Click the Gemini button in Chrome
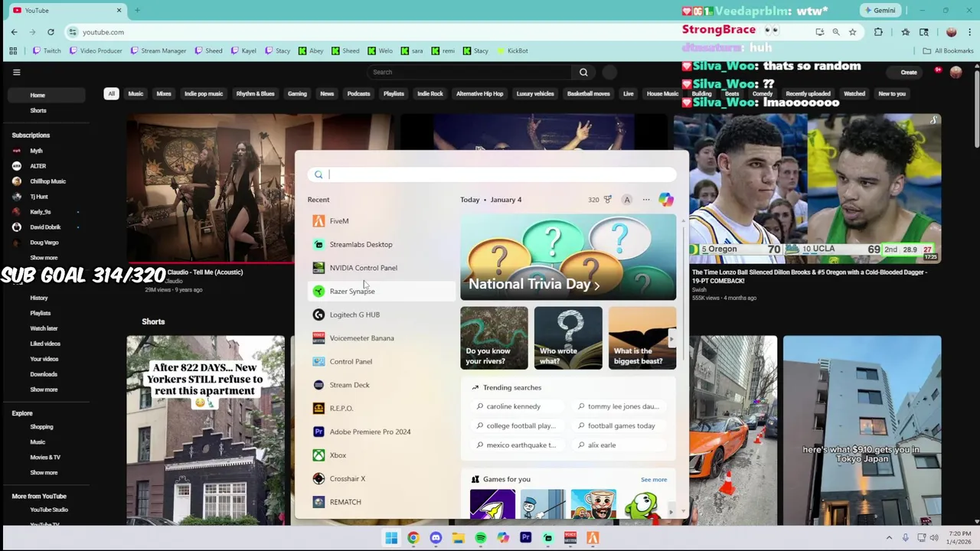980x551 pixels. [x=880, y=11]
